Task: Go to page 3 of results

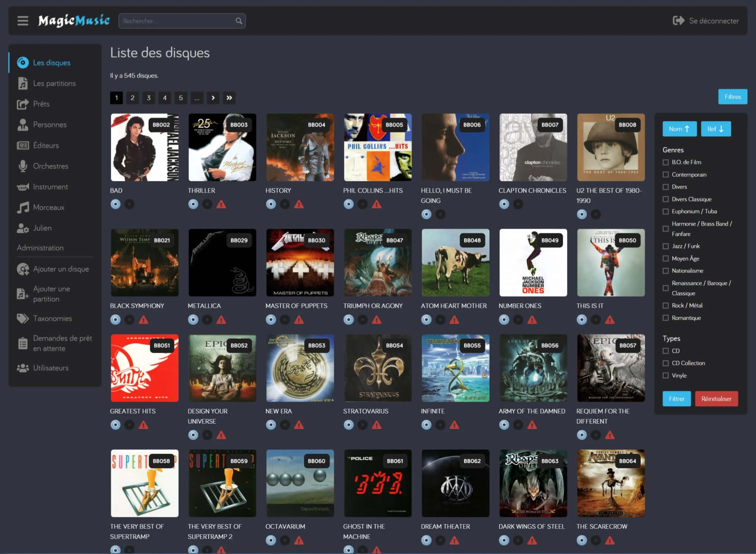Action: (x=148, y=98)
